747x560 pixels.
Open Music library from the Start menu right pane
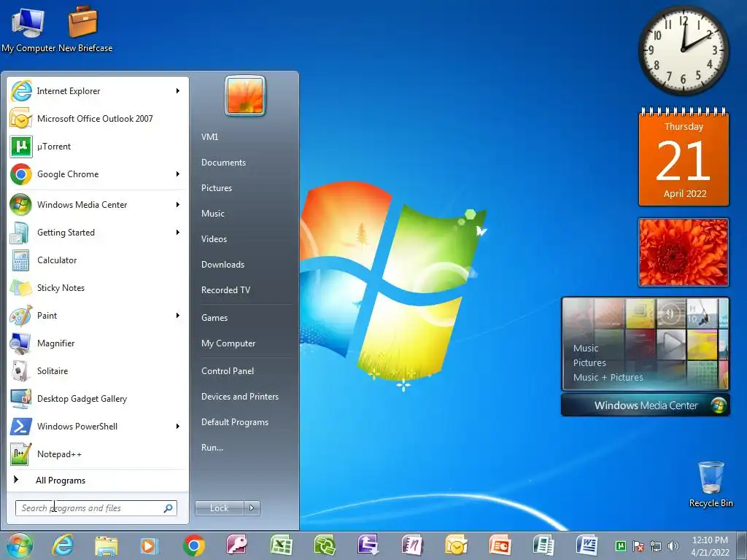[212, 214]
